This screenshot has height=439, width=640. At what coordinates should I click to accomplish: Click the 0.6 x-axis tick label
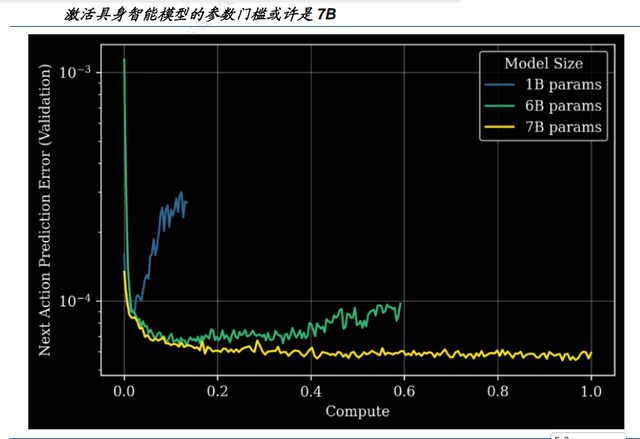coord(404,391)
